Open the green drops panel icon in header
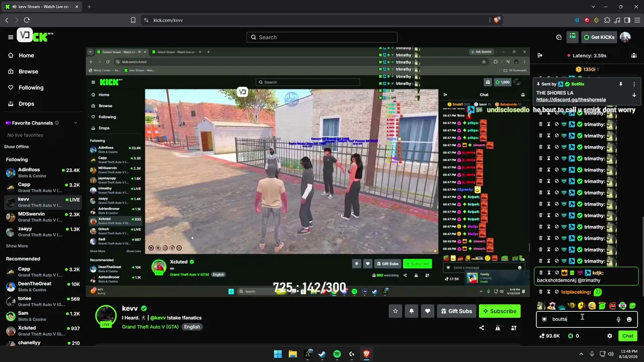 pos(573,37)
